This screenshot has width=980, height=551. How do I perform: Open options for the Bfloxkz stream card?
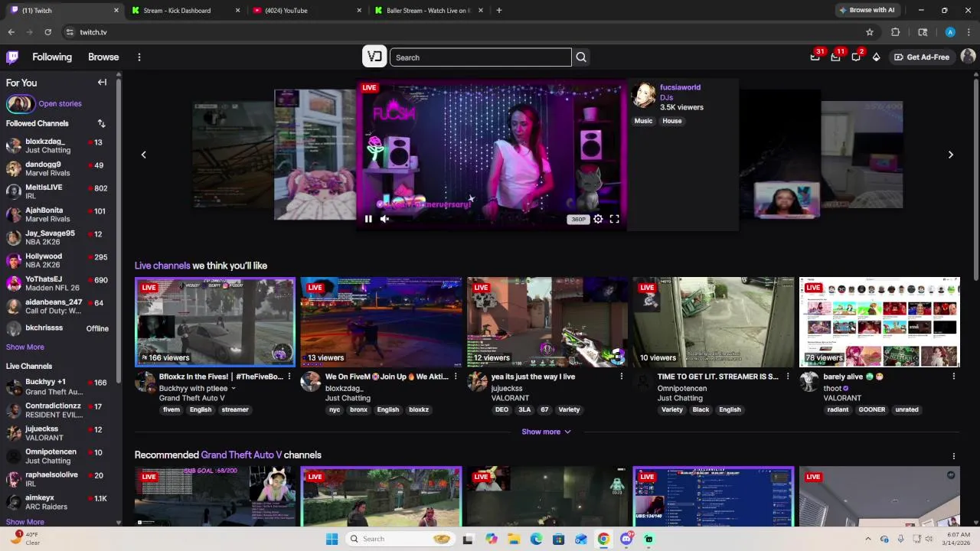289,377
